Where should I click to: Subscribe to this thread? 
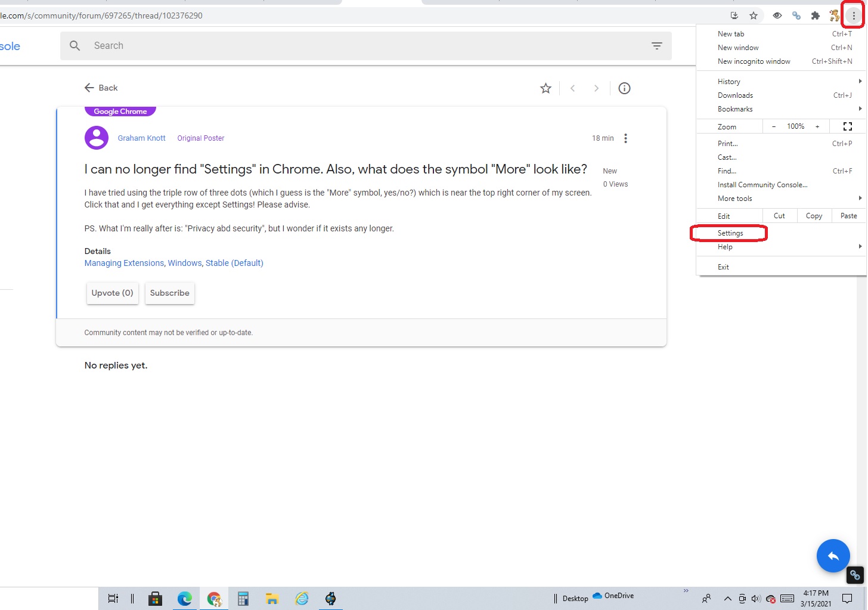170,293
